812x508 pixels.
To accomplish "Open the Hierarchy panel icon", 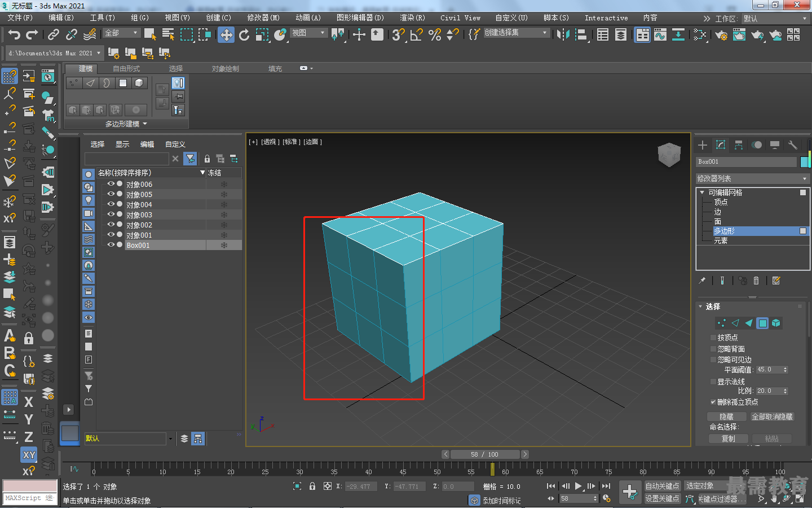I will click(739, 145).
